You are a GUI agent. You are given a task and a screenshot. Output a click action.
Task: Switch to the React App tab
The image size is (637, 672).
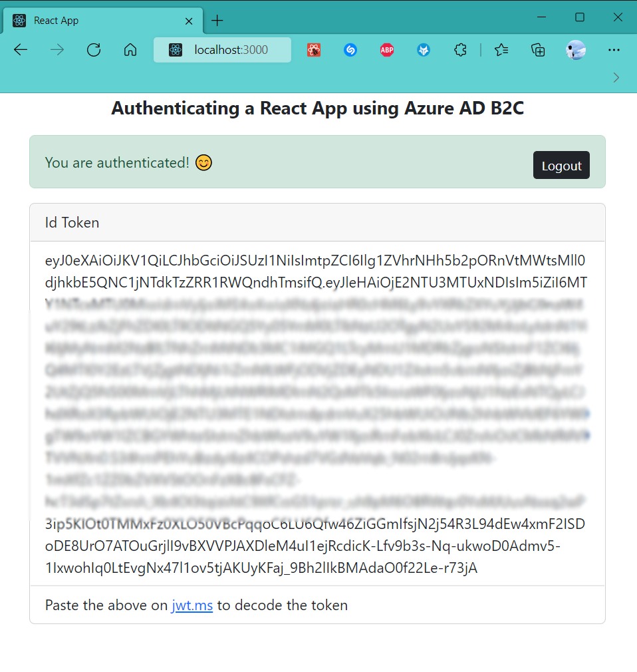pyautogui.click(x=103, y=21)
